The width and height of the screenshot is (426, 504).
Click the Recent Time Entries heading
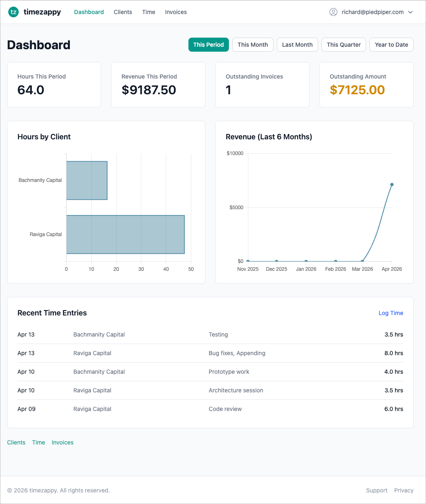[52, 313]
